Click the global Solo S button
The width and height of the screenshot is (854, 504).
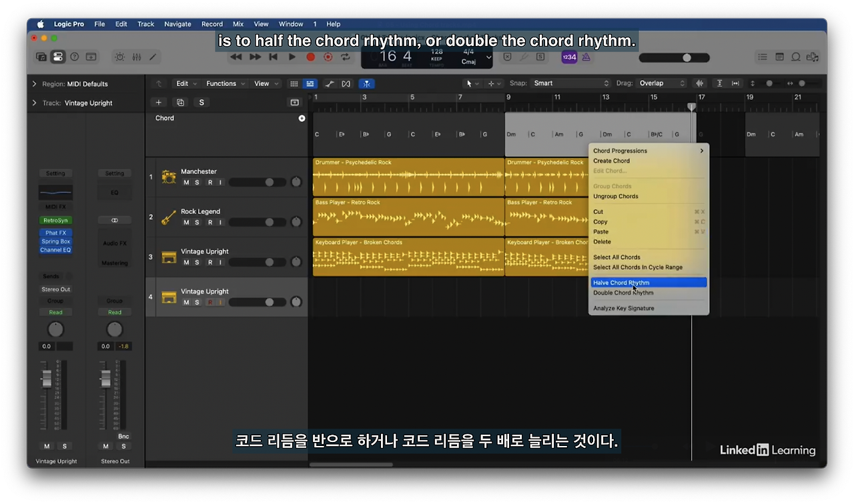[x=201, y=102]
